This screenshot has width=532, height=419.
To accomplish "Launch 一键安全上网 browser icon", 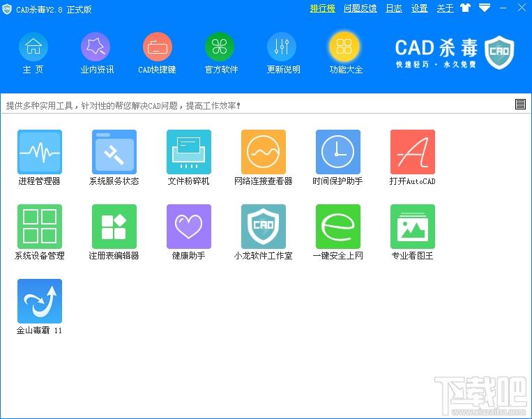I will 338,227.
